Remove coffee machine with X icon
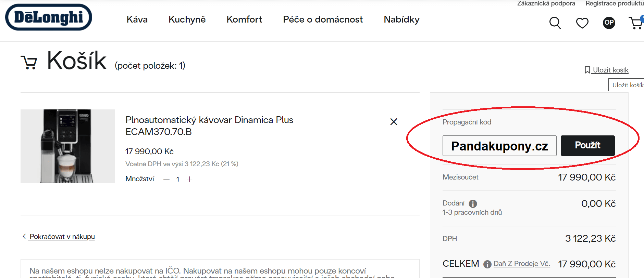The image size is (644, 278). (394, 122)
